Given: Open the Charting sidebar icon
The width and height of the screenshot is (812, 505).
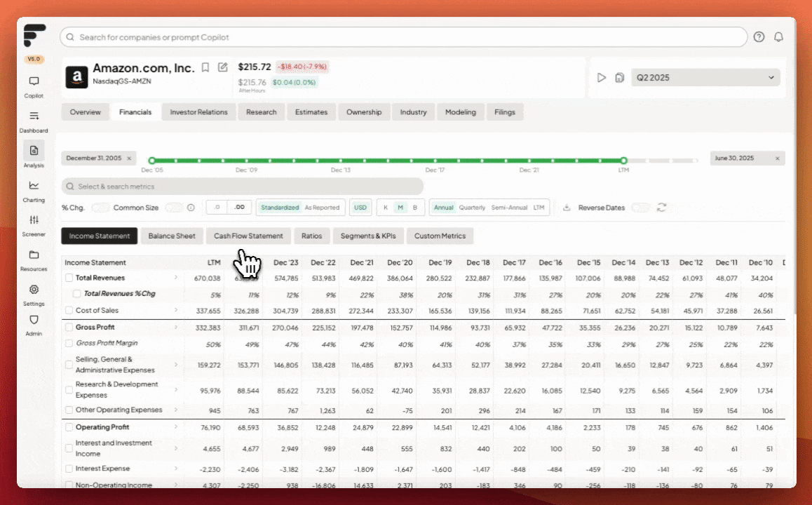Looking at the screenshot, I should click(34, 185).
